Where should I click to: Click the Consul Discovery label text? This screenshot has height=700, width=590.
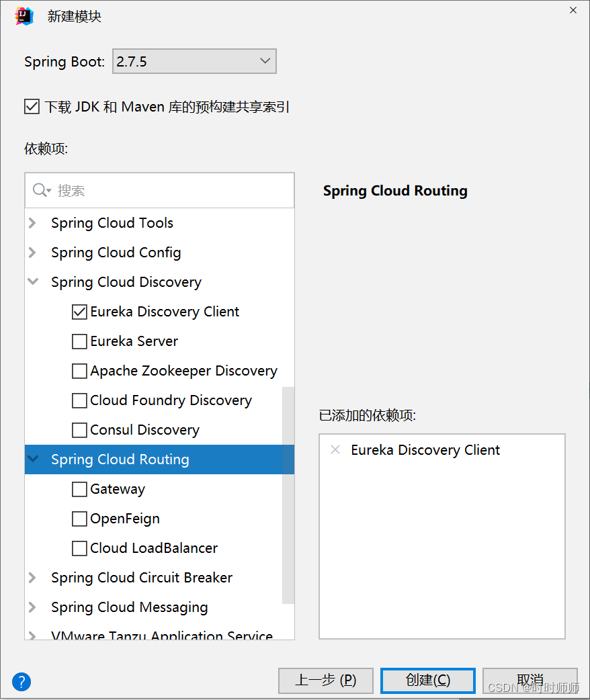coord(144,430)
